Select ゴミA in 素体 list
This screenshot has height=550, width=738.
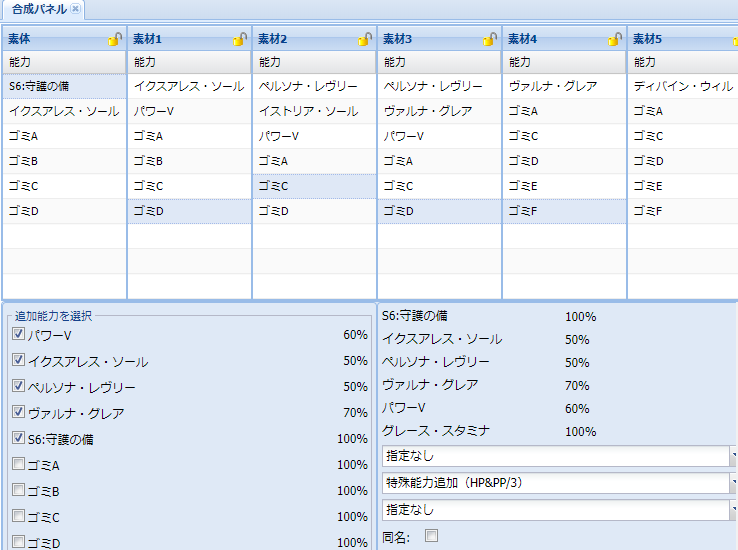(64, 136)
